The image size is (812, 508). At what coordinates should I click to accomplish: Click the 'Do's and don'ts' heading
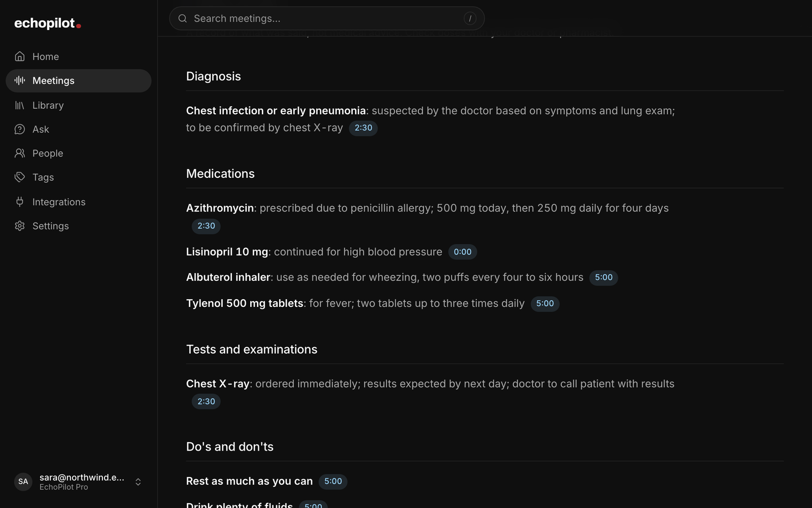click(230, 447)
